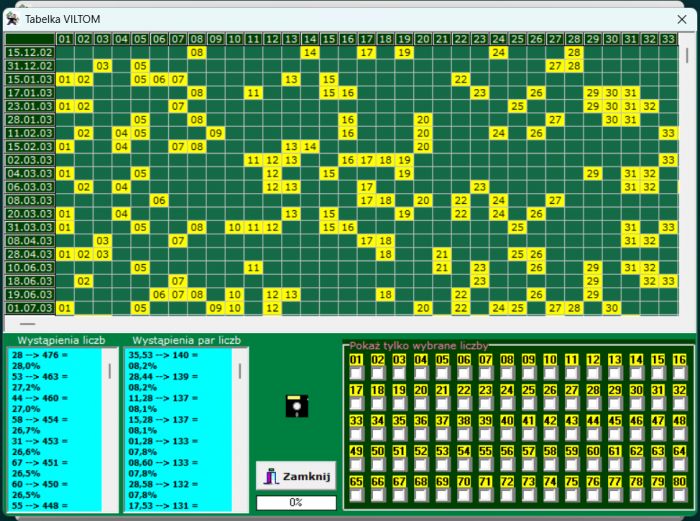Image resolution: width=700 pixels, height=521 pixels.
Task: Click the 0% progress bar
Action: pos(296,502)
